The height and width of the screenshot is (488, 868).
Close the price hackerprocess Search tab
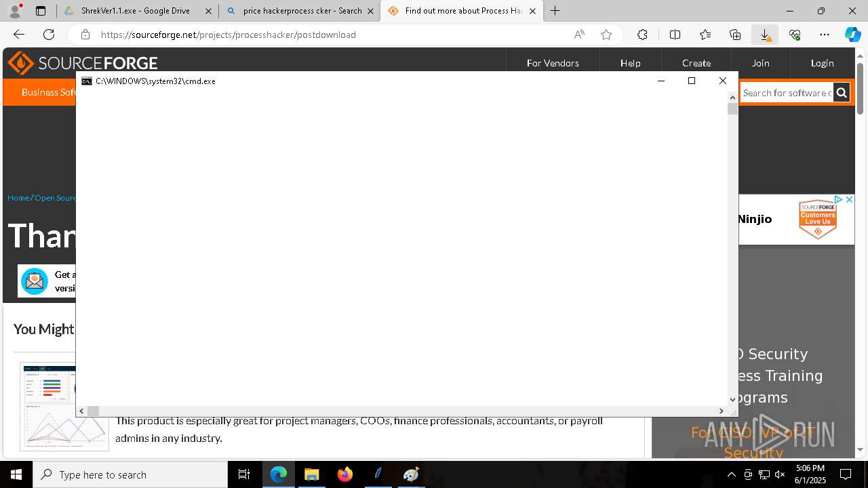click(x=370, y=11)
